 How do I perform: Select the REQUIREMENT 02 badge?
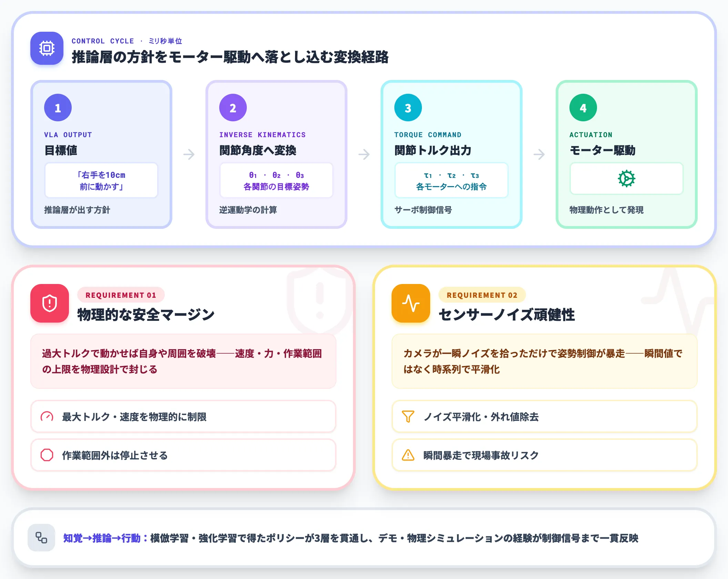click(482, 295)
